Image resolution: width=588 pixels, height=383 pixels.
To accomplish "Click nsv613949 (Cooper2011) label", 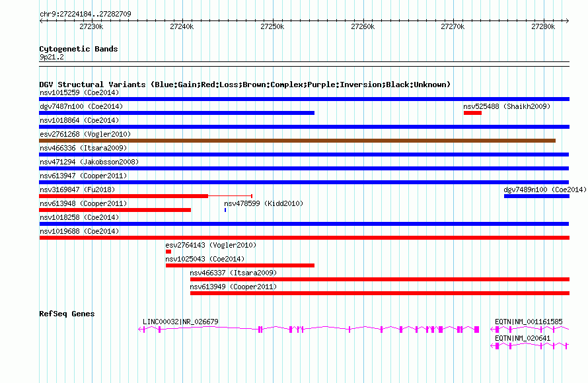I will (x=233, y=287).
